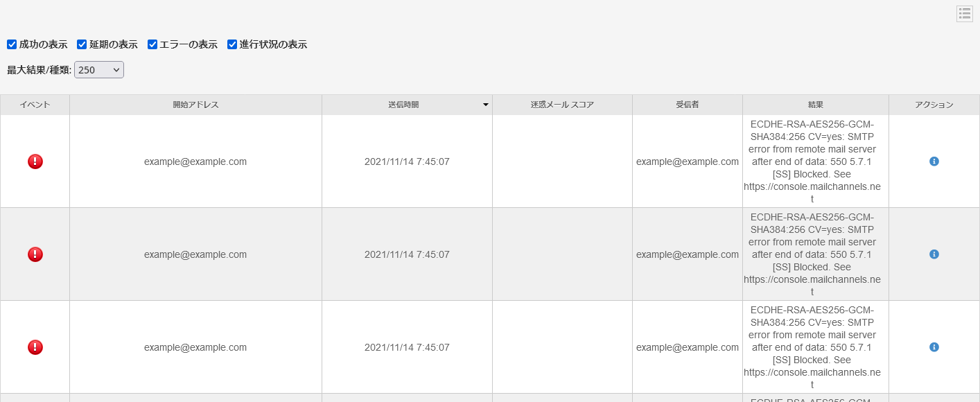Click the red error icon in third row
The image size is (980, 402).
click(x=35, y=347)
